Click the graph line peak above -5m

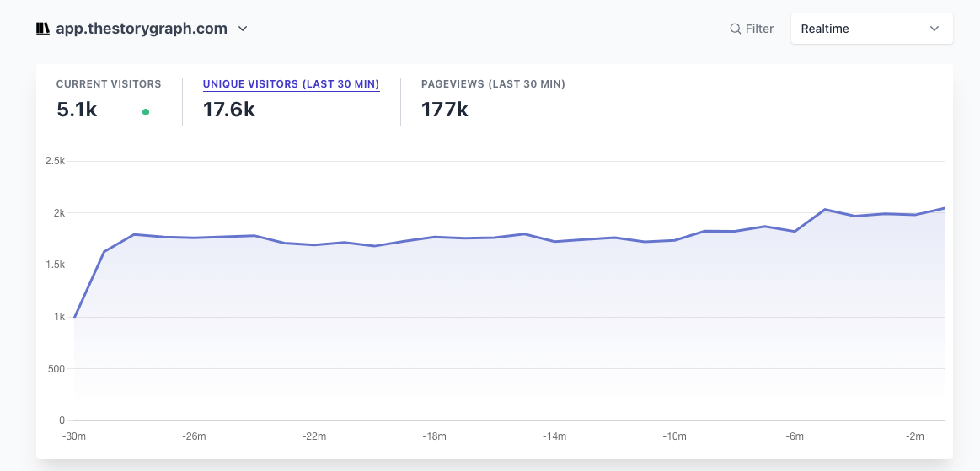click(x=825, y=209)
